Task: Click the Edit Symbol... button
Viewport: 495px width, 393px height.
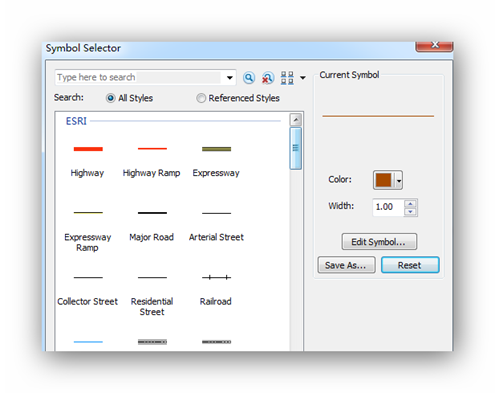Action: pyautogui.click(x=379, y=242)
